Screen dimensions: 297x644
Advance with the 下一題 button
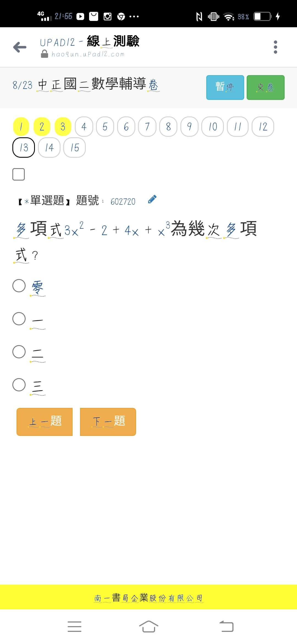pos(108,422)
